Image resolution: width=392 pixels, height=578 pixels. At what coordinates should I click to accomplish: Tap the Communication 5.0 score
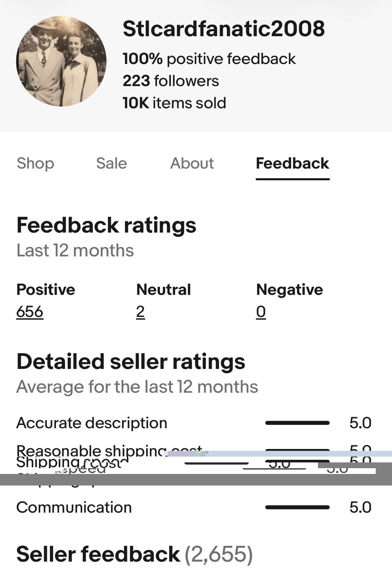click(360, 507)
